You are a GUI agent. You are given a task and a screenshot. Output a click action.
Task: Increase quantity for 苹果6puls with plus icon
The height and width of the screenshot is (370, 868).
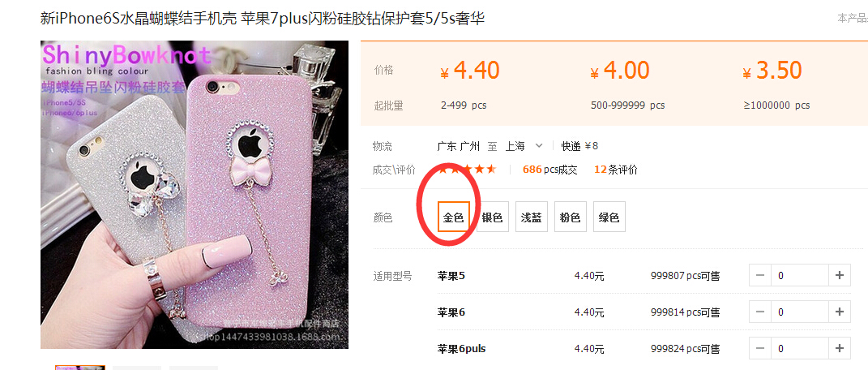(x=839, y=348)
